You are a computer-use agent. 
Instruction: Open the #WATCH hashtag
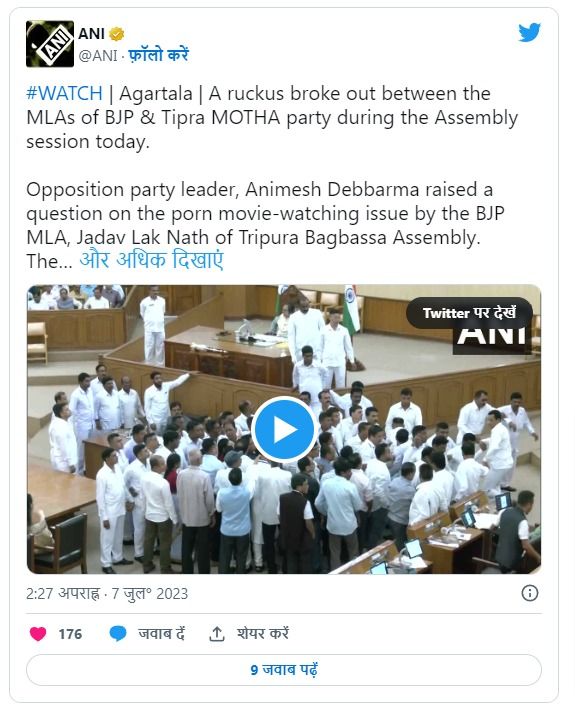coord(65,94)
